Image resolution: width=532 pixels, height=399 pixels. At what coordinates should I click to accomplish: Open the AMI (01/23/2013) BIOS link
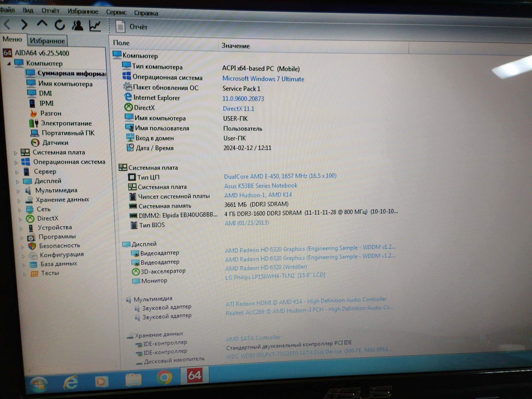coord(247,223)
